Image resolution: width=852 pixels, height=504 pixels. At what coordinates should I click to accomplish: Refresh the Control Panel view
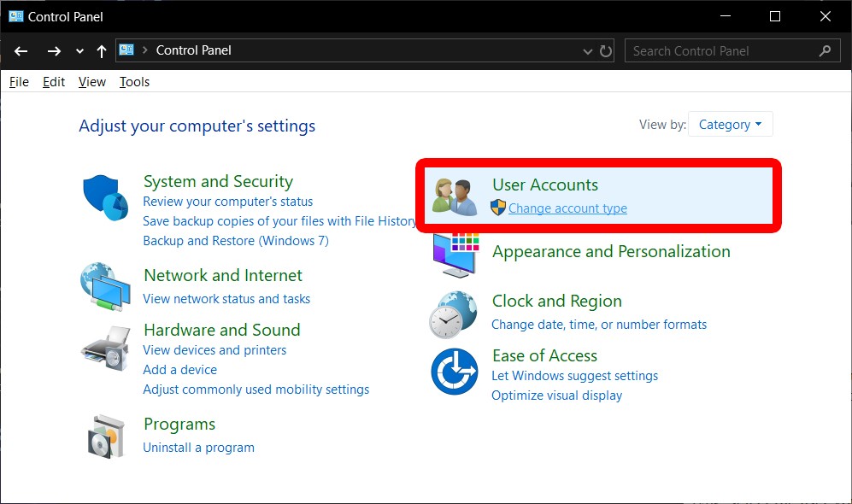[x=606, y=50]
